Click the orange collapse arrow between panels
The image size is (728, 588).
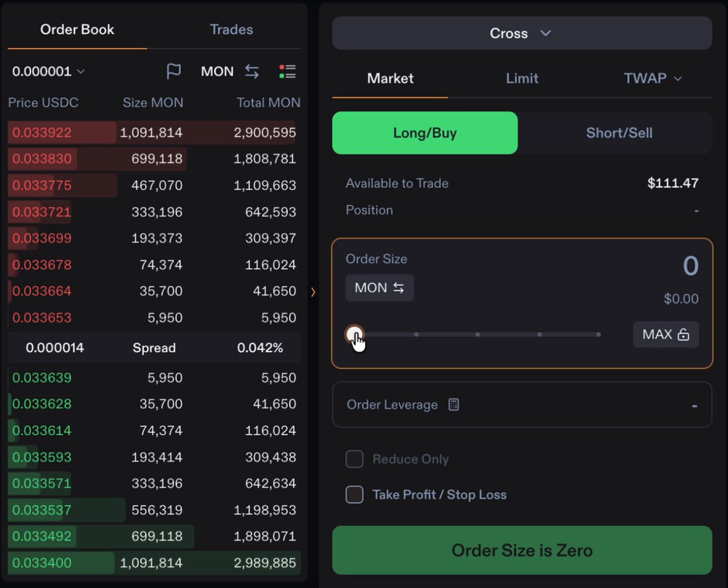point(313,292)
